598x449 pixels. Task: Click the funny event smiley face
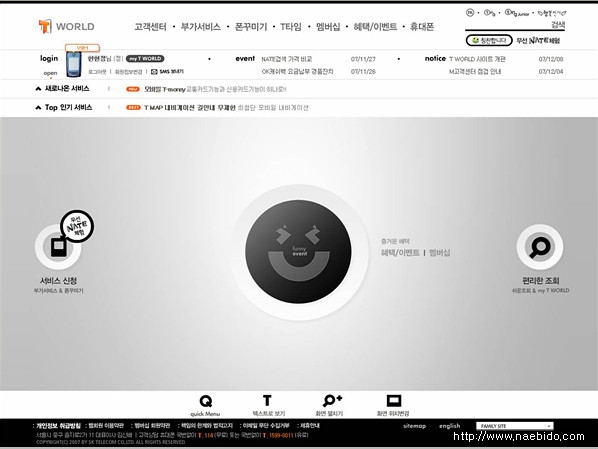(x=298, y=252)
